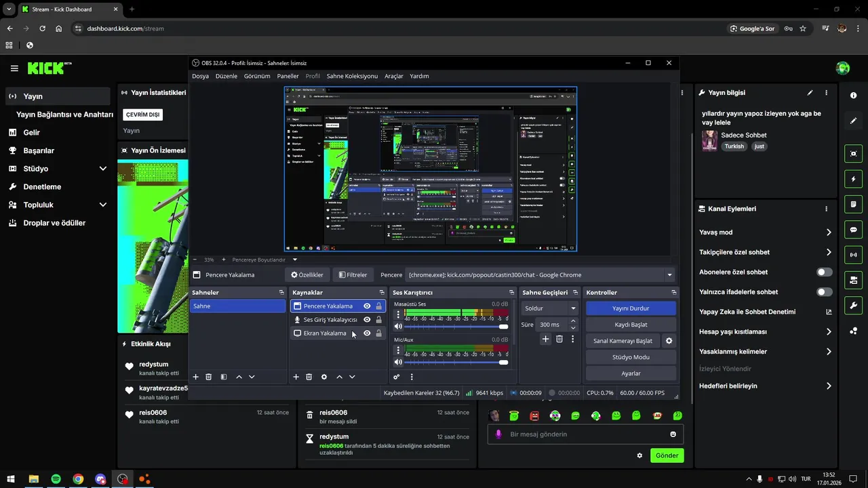Open File Explorer from the taskbar

tap(33, 479)
